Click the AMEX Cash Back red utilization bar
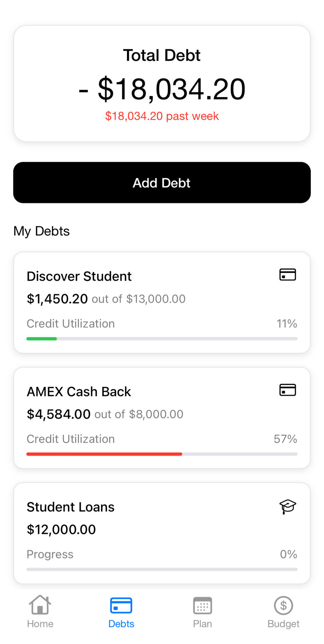 click(104, 454)
